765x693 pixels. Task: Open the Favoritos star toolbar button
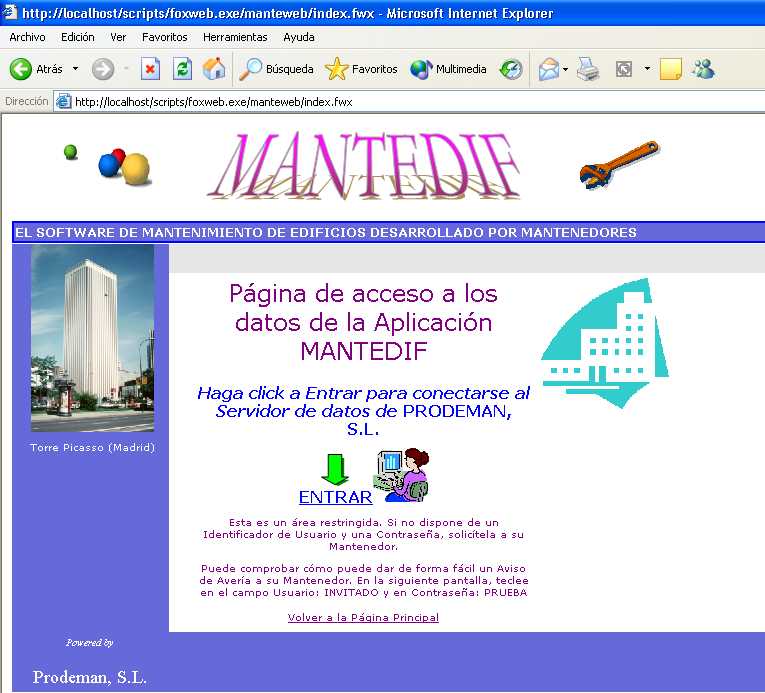point(361,69)
